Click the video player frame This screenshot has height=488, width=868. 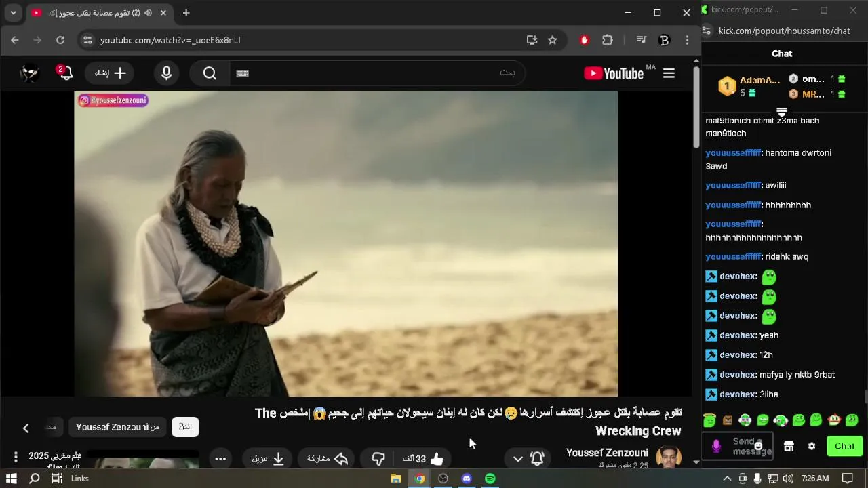pos(346,243)
